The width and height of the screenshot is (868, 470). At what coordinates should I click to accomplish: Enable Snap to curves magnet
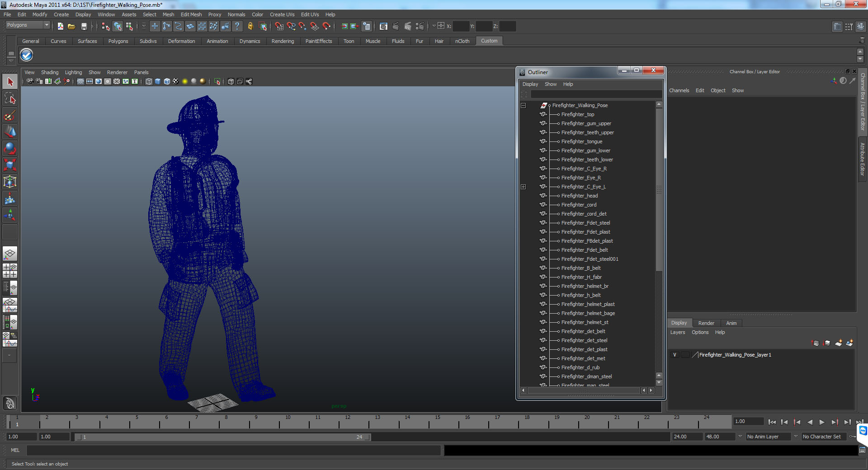coord(291,26)
